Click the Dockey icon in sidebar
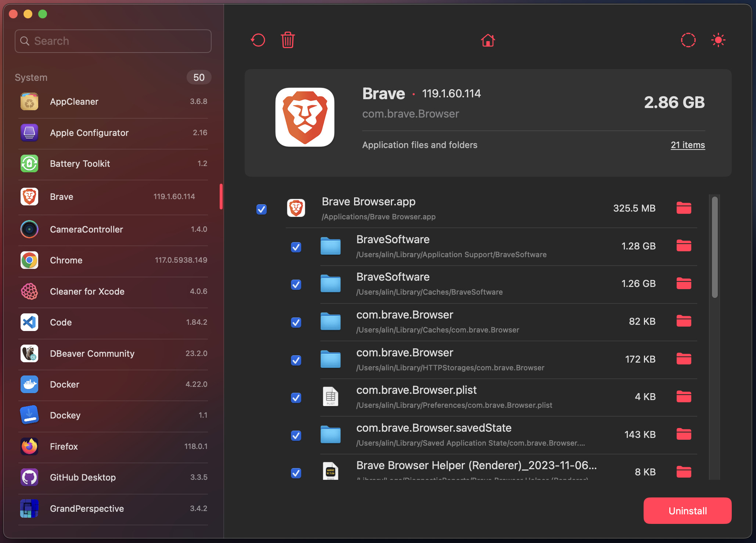Screen dimensions: 756x543 (29, 415)
